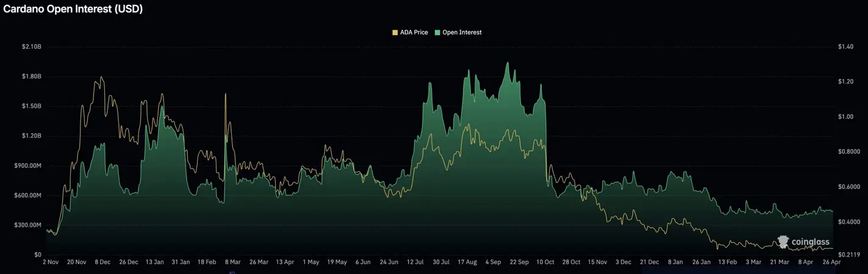This screenshot has height=274, width=868.
Task: Click the $1.50B left axis label
Action: point(30,106)
